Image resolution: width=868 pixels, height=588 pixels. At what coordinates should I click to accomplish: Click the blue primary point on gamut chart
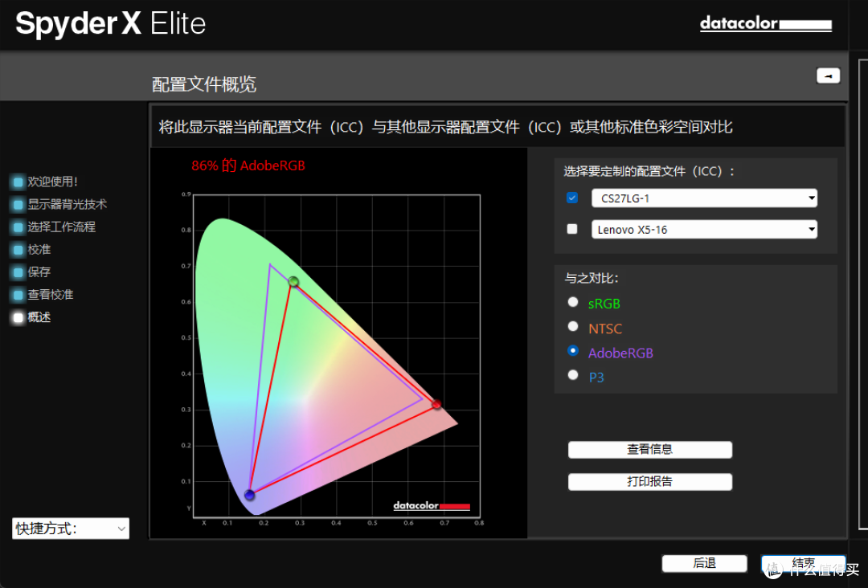[x=250, y=495]
